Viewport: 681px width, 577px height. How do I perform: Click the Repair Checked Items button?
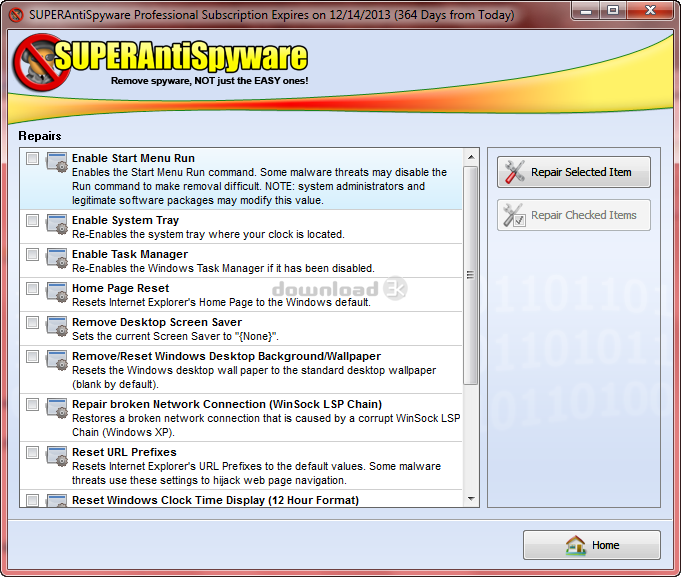[573, 215]
